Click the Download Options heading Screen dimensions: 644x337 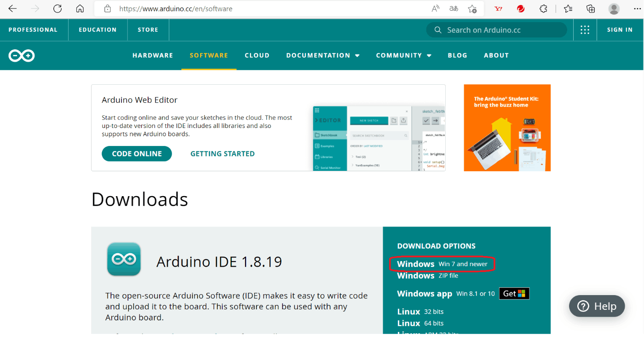point(436,246)
